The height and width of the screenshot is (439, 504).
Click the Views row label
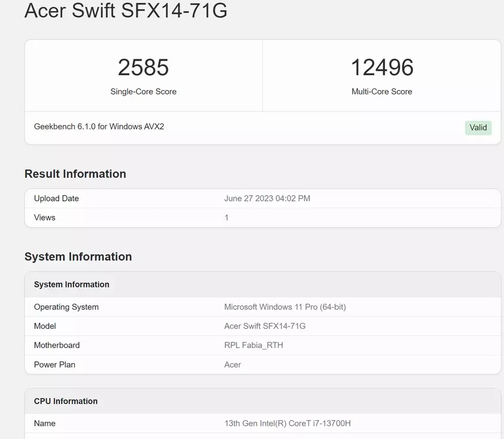pos(44,217)
